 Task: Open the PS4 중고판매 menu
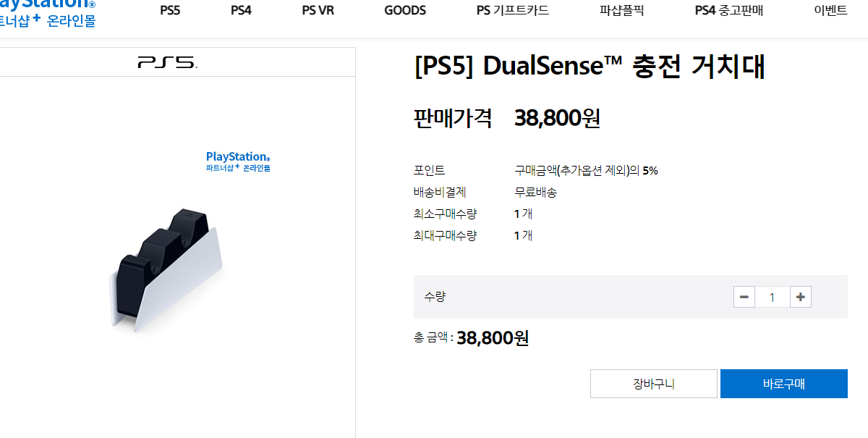(729, 11)
